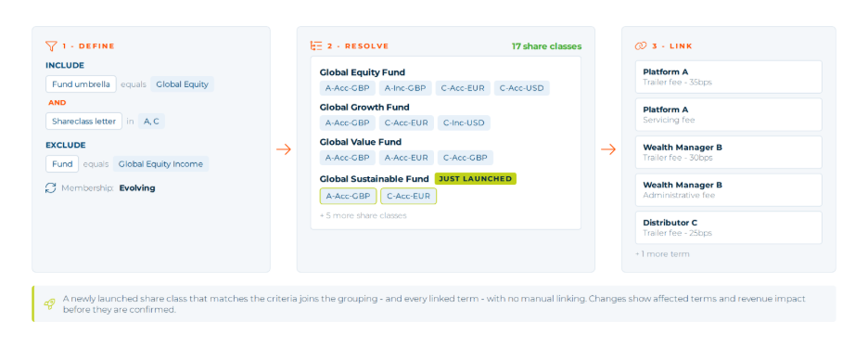Viewport: 868px width, 348px height.
Task: Open the Shareclass letter field chip
Action: 83,122
